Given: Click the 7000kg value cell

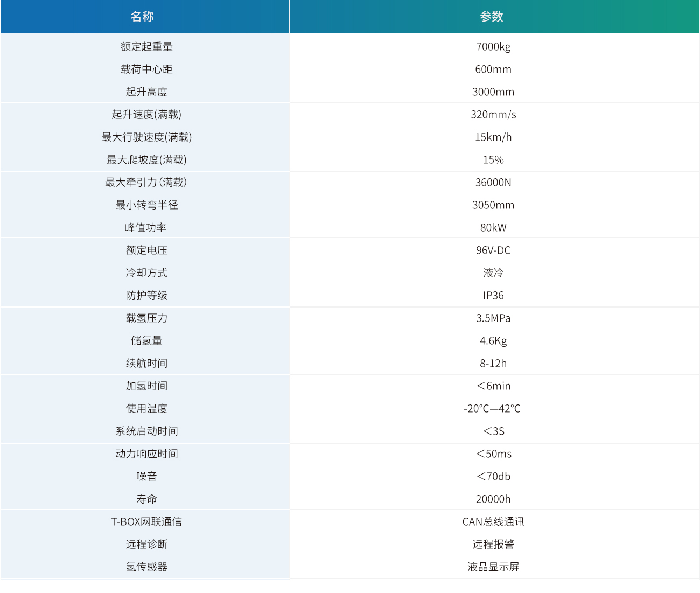Looking at the screenshot, I should point(493,47).
